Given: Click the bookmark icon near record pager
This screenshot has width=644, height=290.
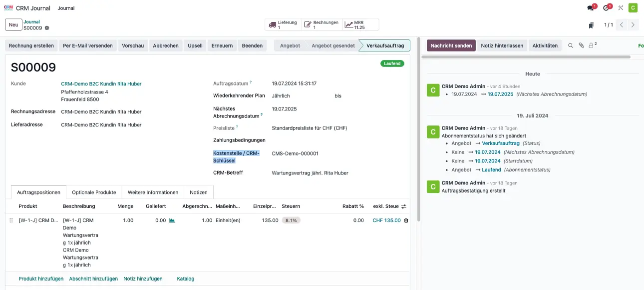Looking at the screenshot, I should (x=591, y=25).
